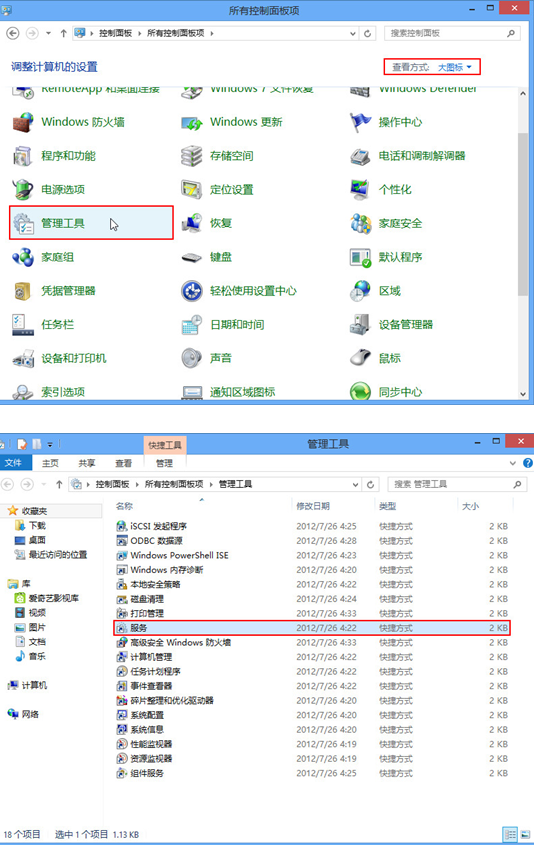The width and height of the screenshot is (534, 846).
Task: Click the 搜索 管理工具 search box
Action: click(x=456, y=485)
